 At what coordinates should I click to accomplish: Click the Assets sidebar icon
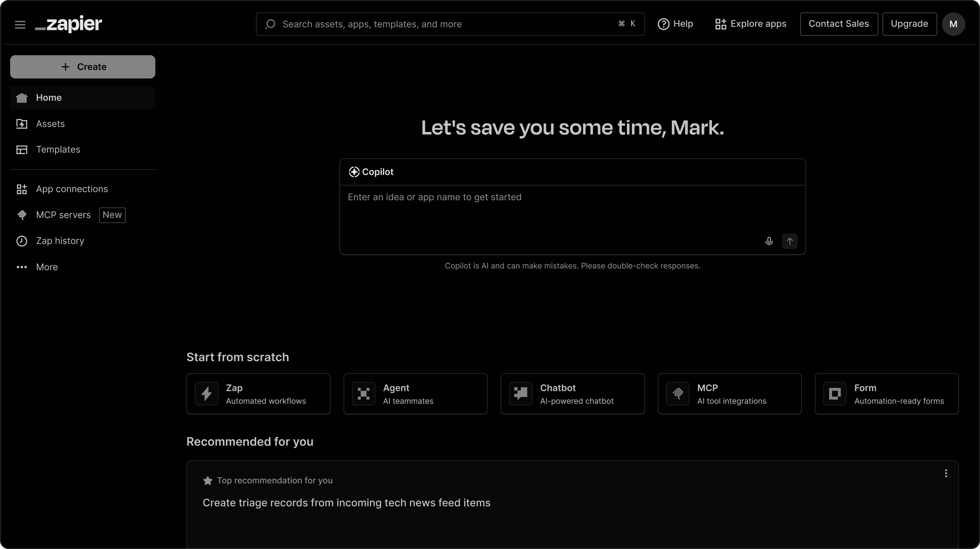[22, 124]
